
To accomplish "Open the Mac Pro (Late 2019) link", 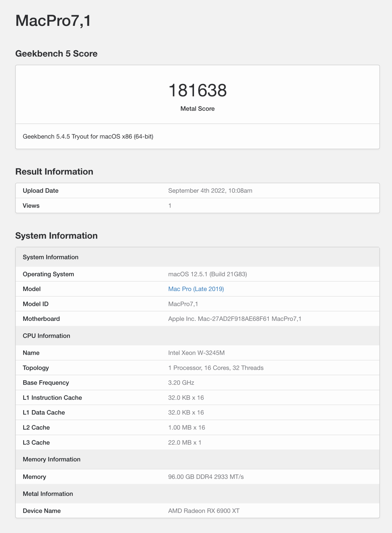I will click(x=196, y=289).
